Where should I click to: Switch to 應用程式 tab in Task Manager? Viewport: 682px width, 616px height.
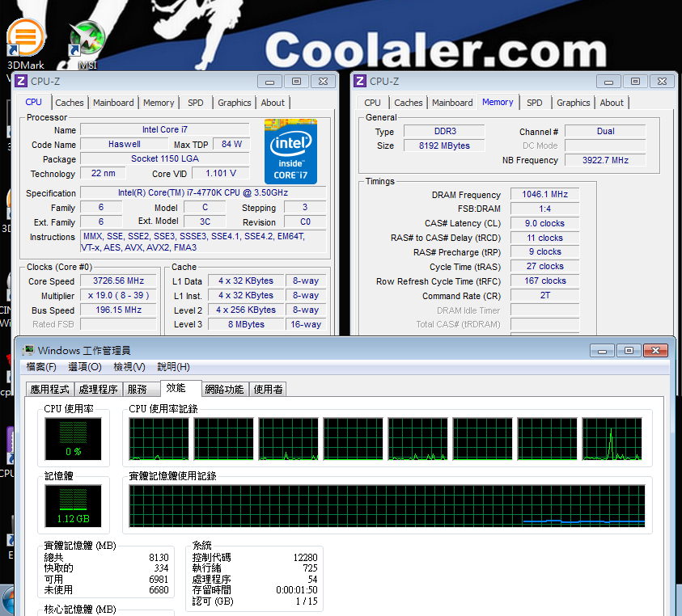[49, 389]
